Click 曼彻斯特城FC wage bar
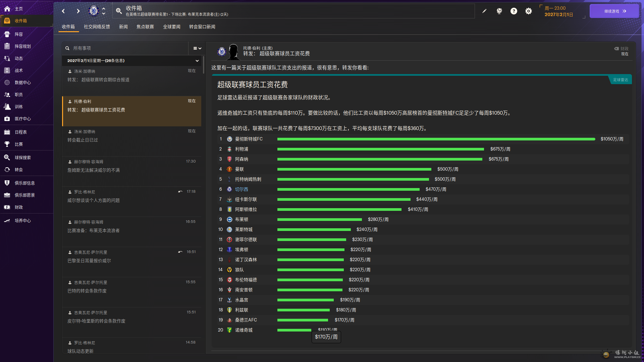This screenshot has width=644, height=362. (x=436, y=139)
